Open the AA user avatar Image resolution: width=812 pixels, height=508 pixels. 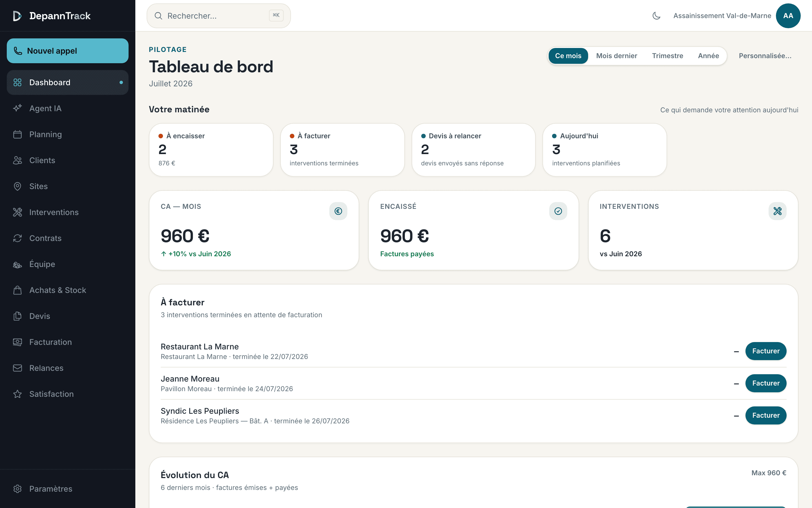tap(788, 16)
